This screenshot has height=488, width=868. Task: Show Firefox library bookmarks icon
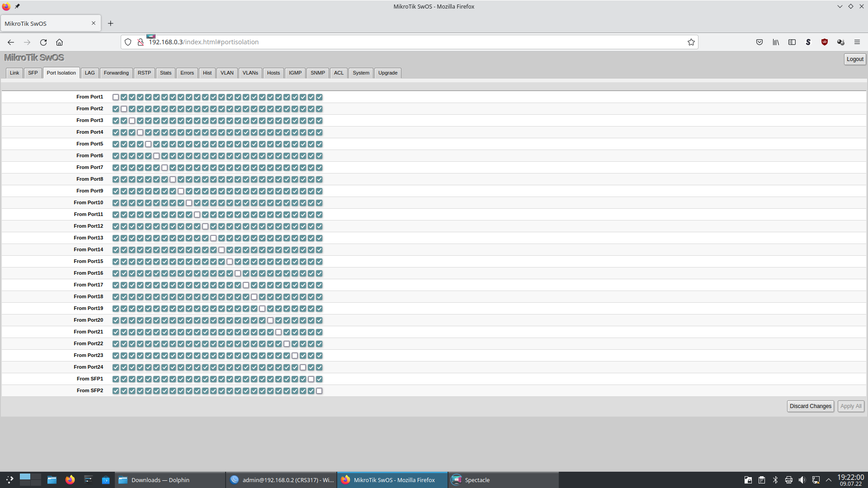pos(776,42)
